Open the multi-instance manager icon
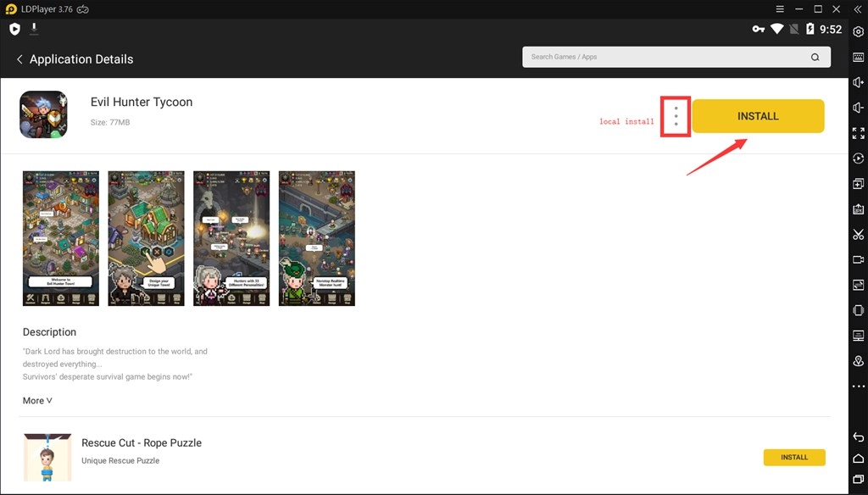868x495 pixels. point(858,183)
